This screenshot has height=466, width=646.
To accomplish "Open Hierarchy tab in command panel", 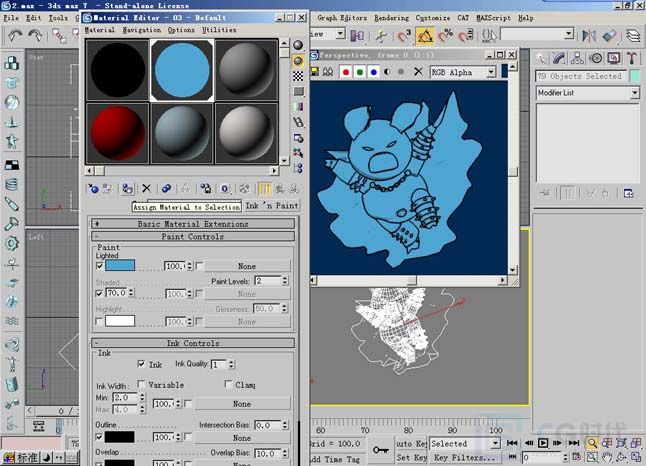I will point(577,58).
